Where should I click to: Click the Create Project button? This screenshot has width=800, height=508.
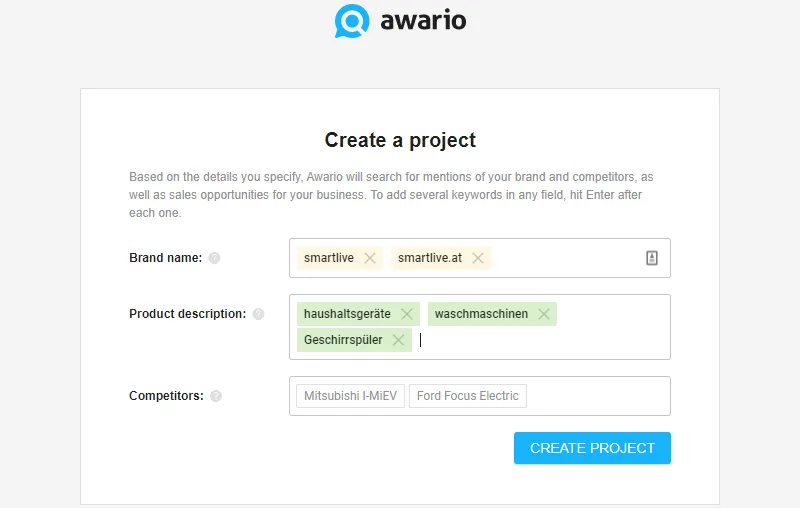592,448
